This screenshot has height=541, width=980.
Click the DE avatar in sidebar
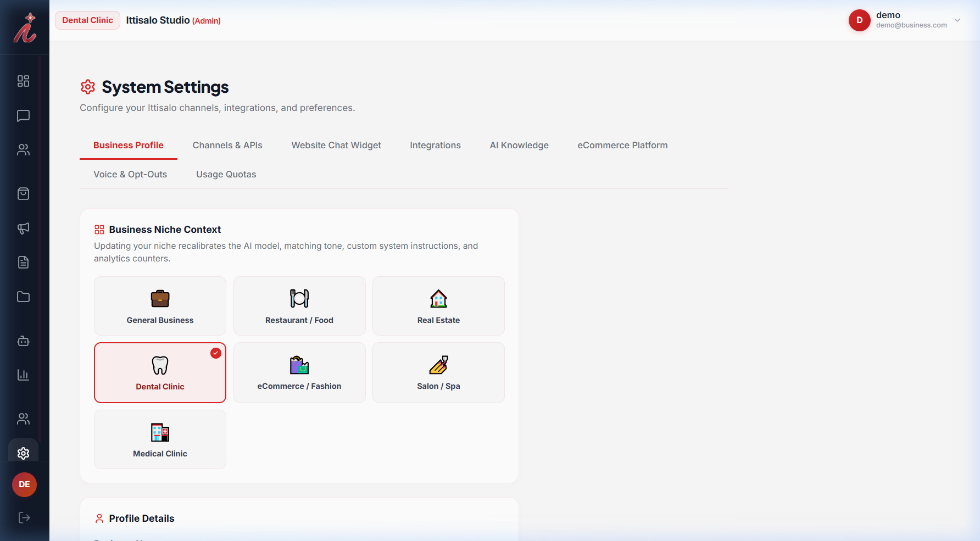click(24, 484)
